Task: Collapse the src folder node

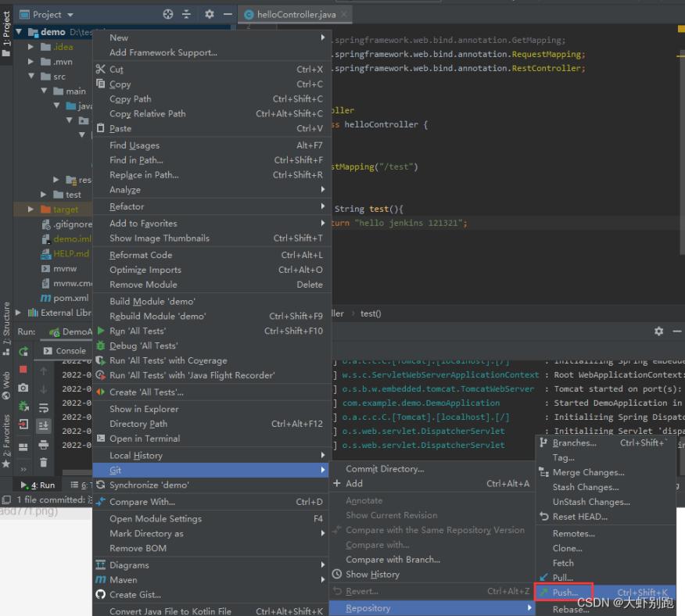Action: pos(31,77)
